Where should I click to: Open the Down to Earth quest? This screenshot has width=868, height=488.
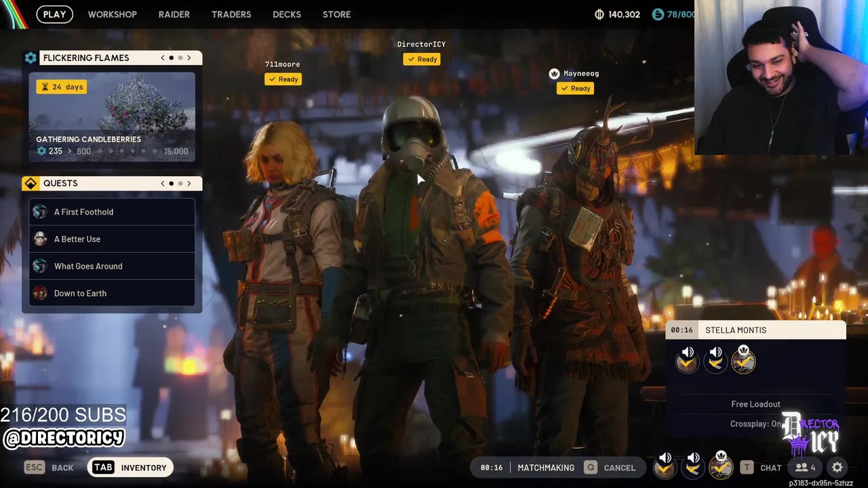click(x=112, y=293)
